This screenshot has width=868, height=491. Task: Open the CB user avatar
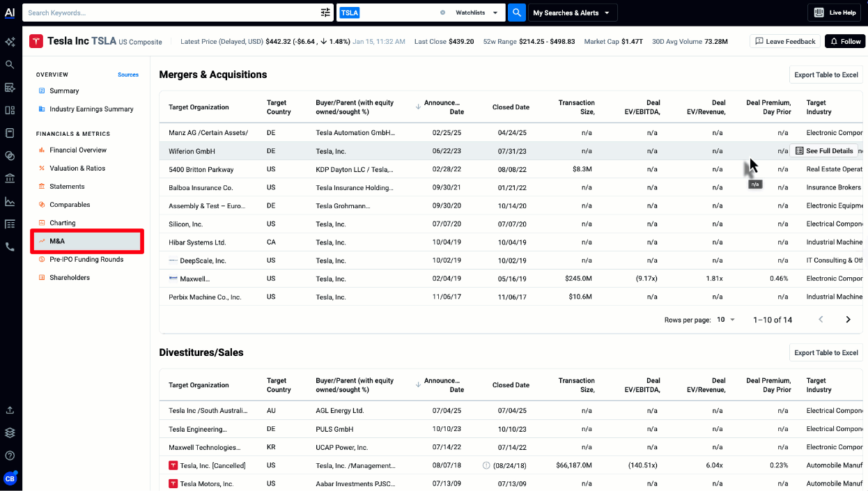(x=10, y=478)
